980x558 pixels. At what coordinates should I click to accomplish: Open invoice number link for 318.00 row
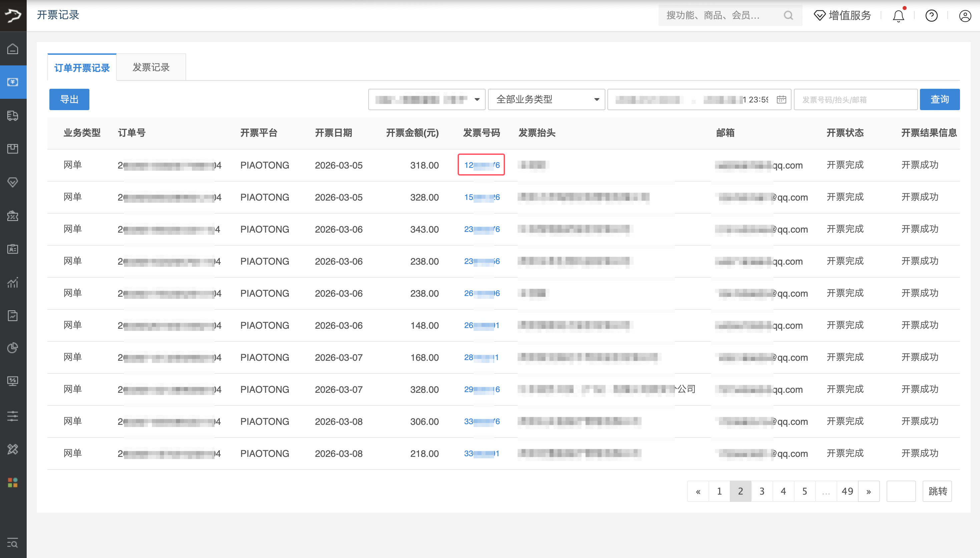click(x=481, y=165)
